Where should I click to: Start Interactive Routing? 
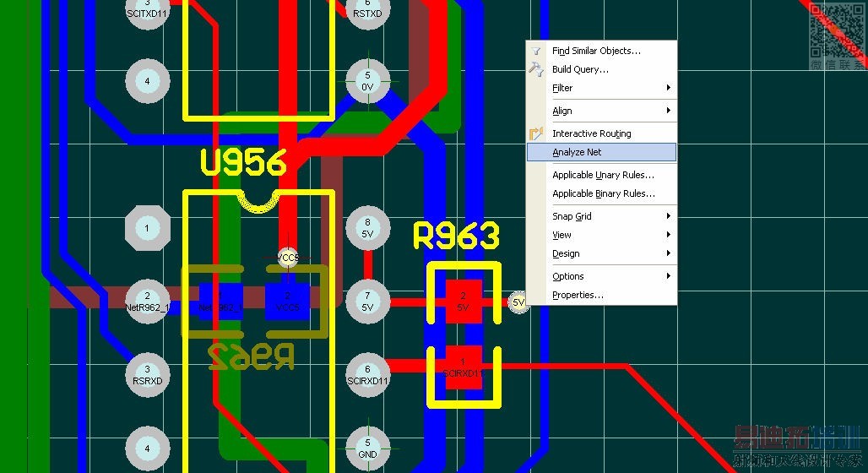coord(601,133)
